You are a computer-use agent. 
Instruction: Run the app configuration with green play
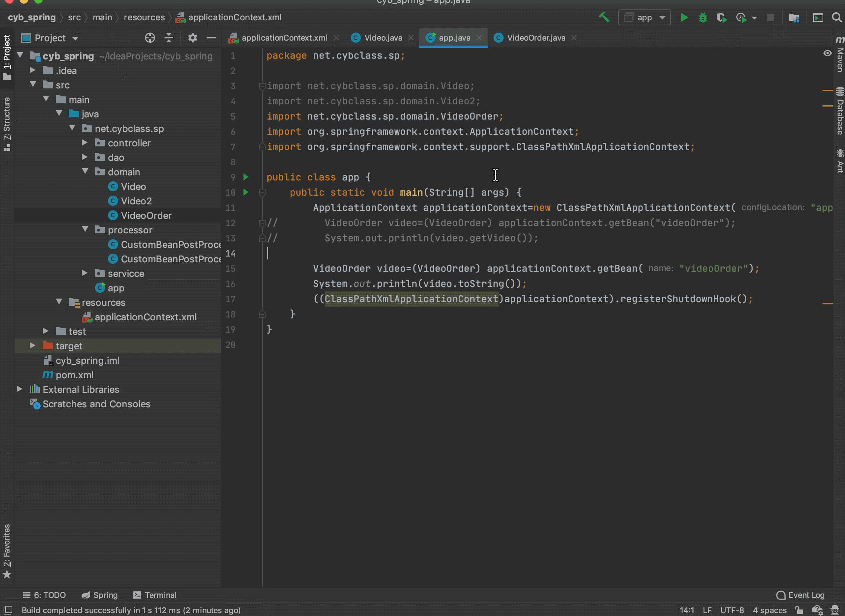point(684,17)
